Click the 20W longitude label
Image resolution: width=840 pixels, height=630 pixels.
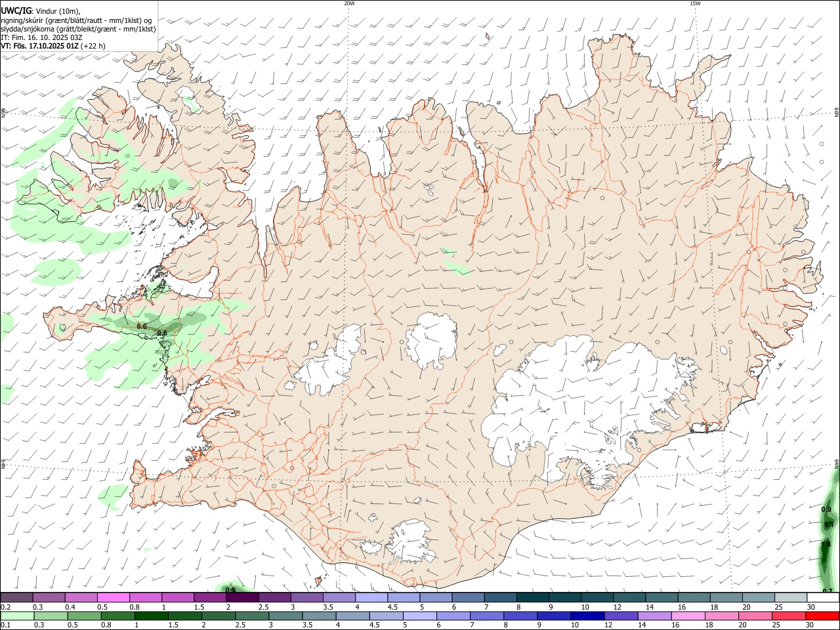349,3
